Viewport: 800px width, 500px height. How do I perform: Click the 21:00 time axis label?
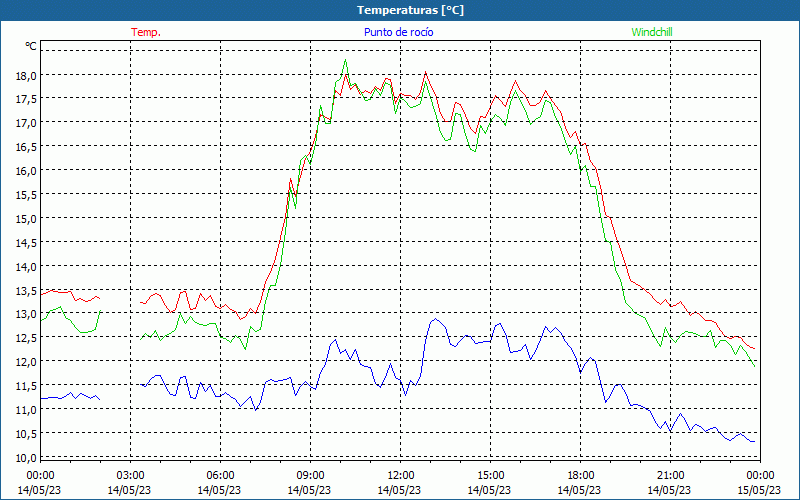[670, 476]
